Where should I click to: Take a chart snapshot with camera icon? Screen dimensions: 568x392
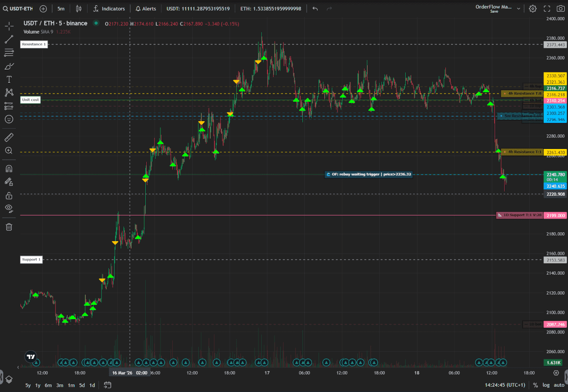pyautogui.click(x=561, y=9)
